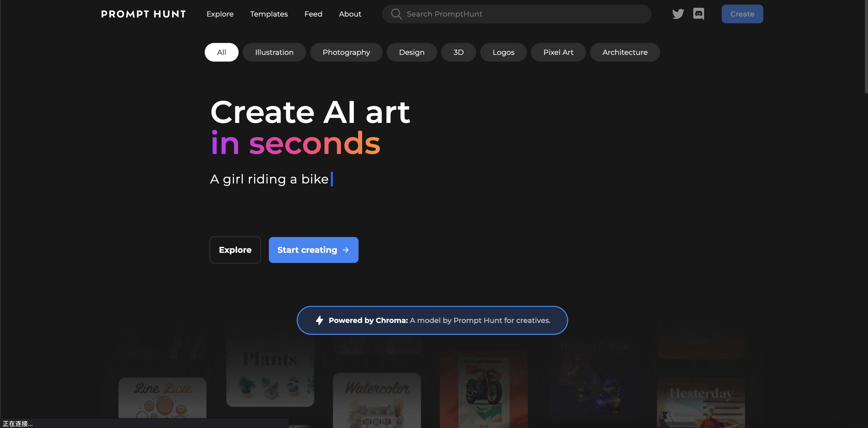Focus the Search PromptHunt field
The width and height of the screenshot is (868, 428).
pos(516,14)
